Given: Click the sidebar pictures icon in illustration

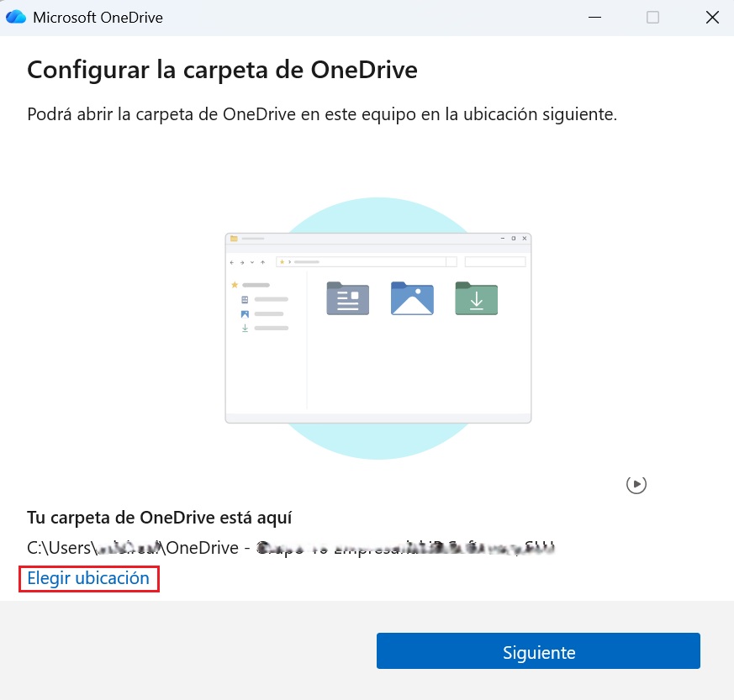Looking at the screenshot, I should [x=245, y=313].
